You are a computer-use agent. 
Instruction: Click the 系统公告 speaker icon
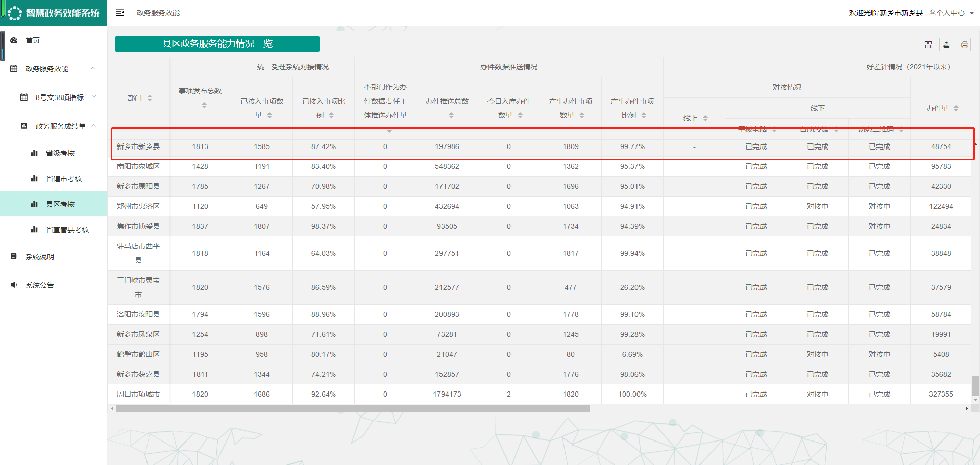[14, 285]
